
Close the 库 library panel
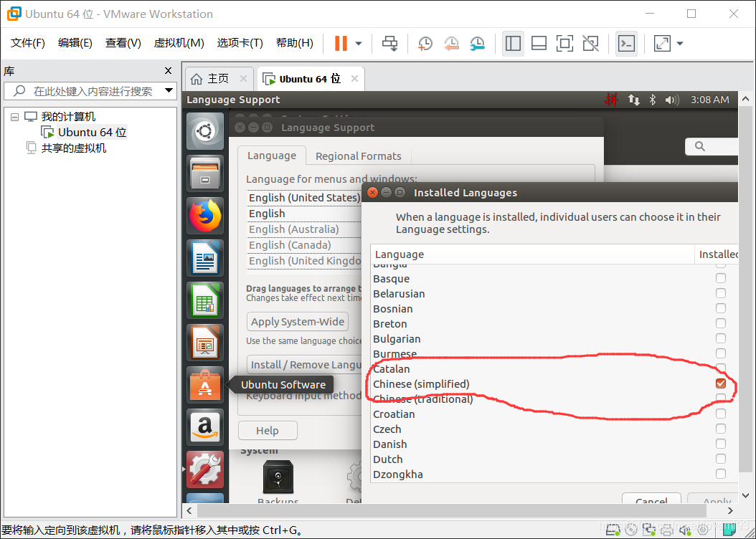click(169, 71)
